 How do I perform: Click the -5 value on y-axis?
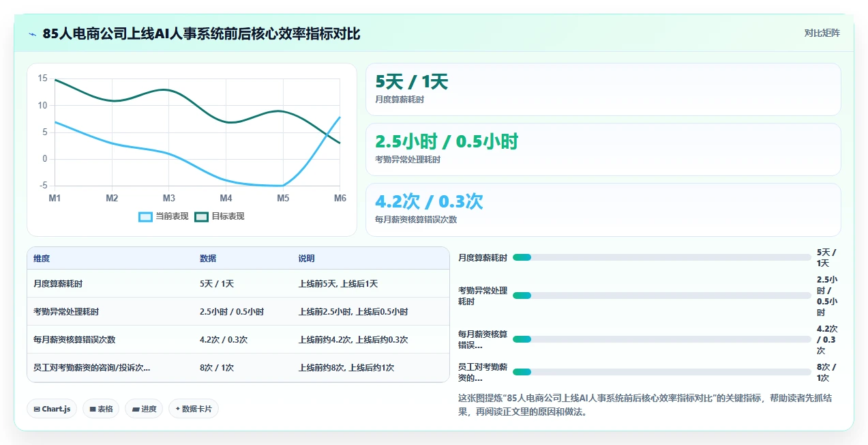(x=43, y=186)
